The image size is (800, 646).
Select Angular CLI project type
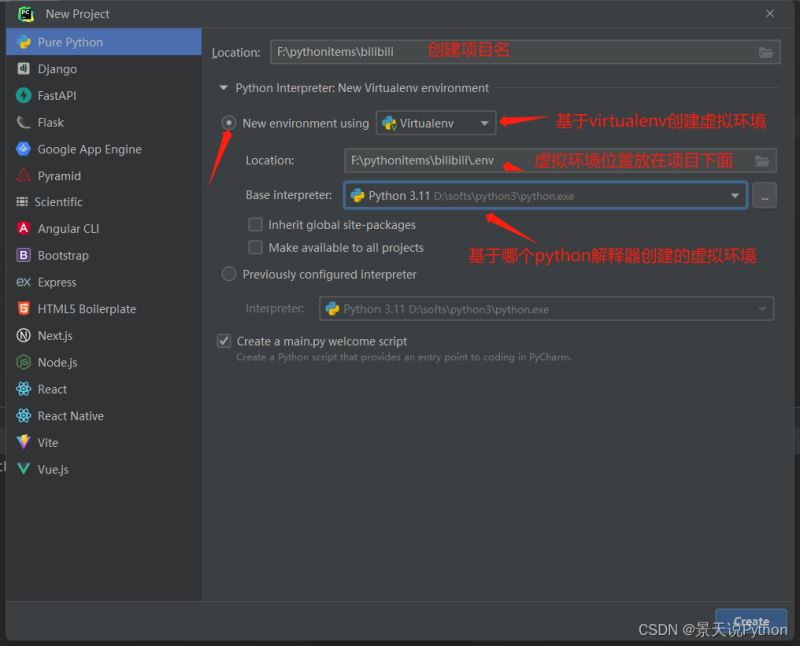(x=104, y=229)
